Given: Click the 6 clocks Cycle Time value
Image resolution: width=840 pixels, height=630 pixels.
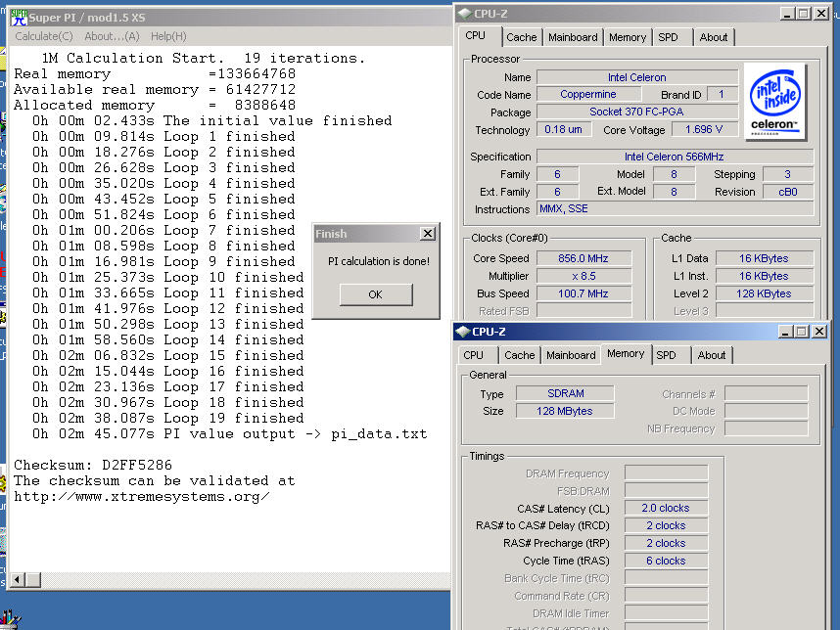Looking at the screenshot, I should (666, 561).
